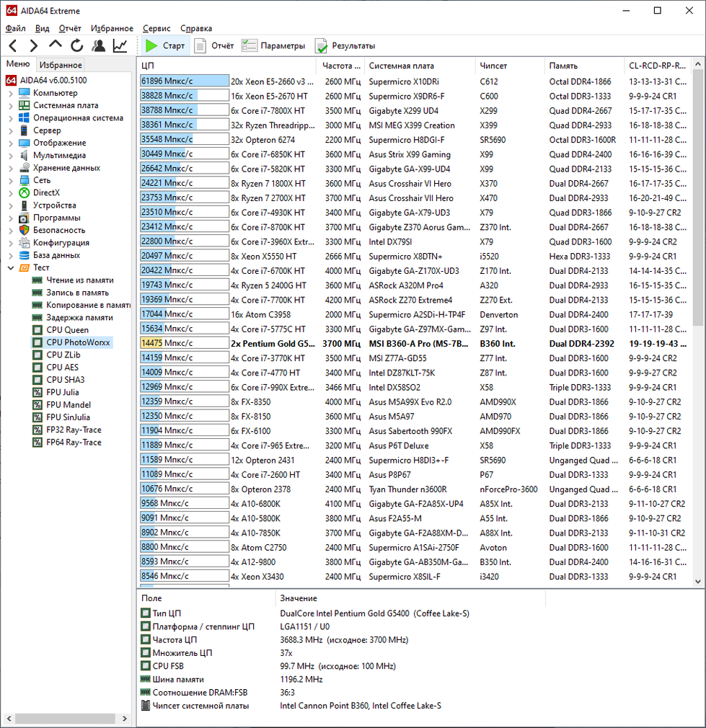This screenshot has width=706, height=728.
Task: Collapse the Тест tree node
Action: tap(10, 267)
